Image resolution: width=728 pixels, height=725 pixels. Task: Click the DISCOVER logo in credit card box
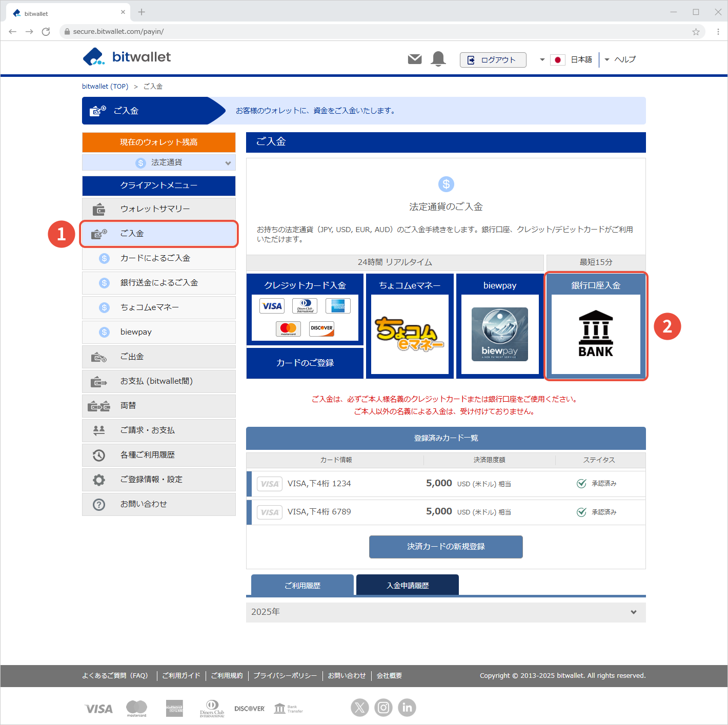[x=321, y=328]
